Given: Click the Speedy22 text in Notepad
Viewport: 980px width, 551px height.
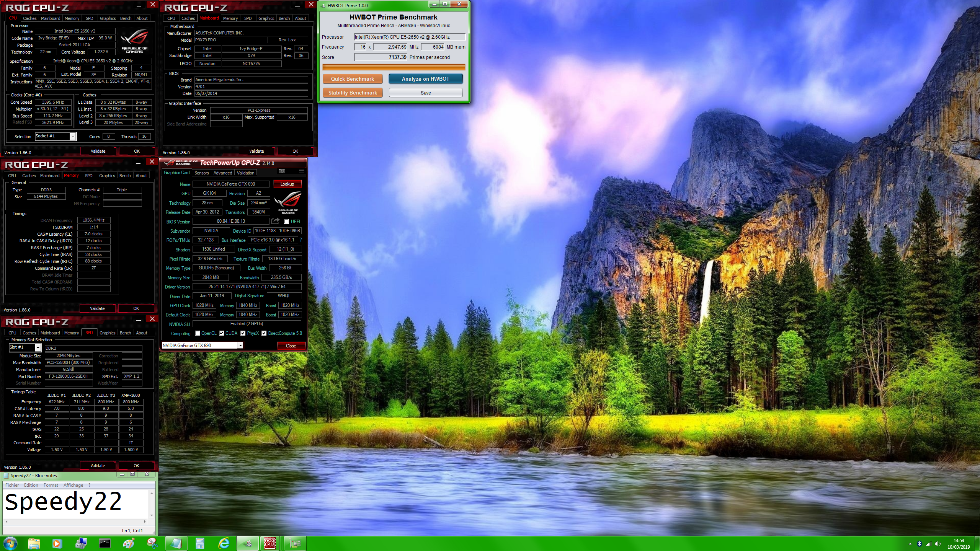Looking at the screenshot, I should pyautogui.click(x=63, y=502).
